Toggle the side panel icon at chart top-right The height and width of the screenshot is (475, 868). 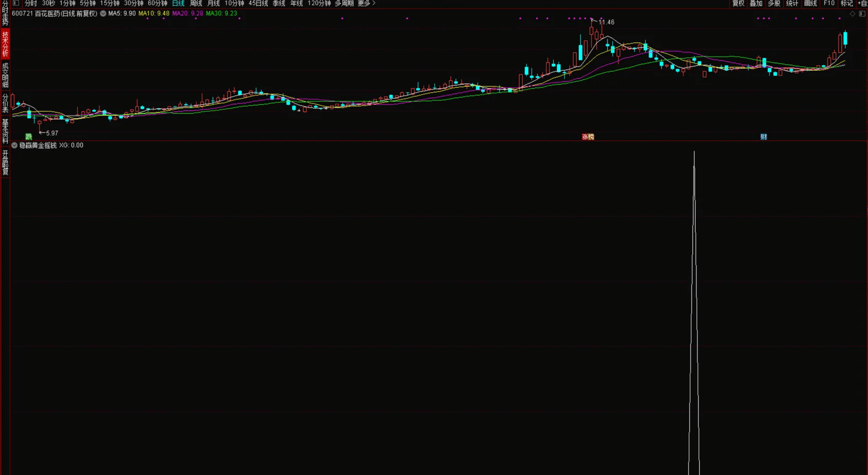862,14
